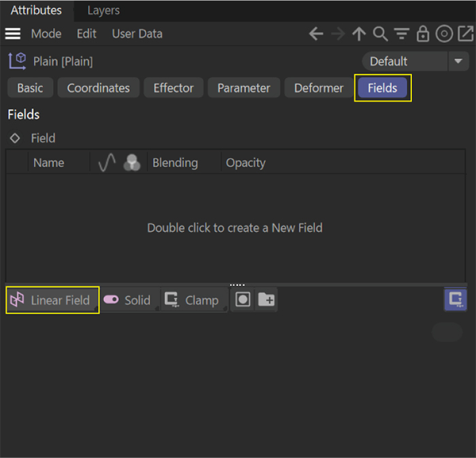Click the add field folder icon

point(267,300)
